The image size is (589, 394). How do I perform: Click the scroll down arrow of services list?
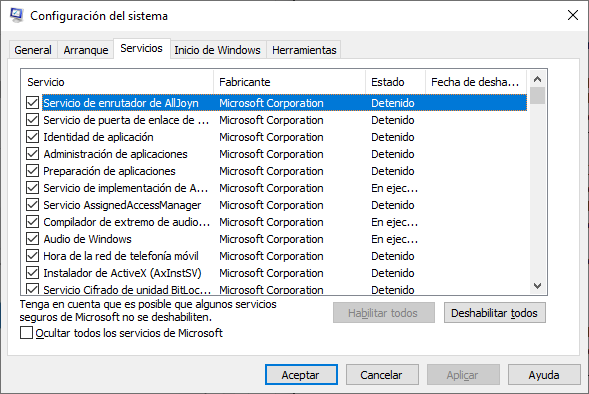(x=537, y=286)
